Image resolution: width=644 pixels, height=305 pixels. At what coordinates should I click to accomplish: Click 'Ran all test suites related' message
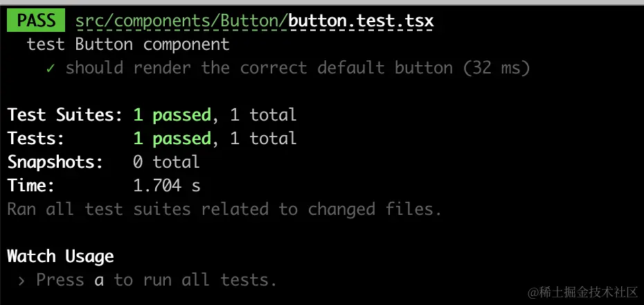point(138,209)
